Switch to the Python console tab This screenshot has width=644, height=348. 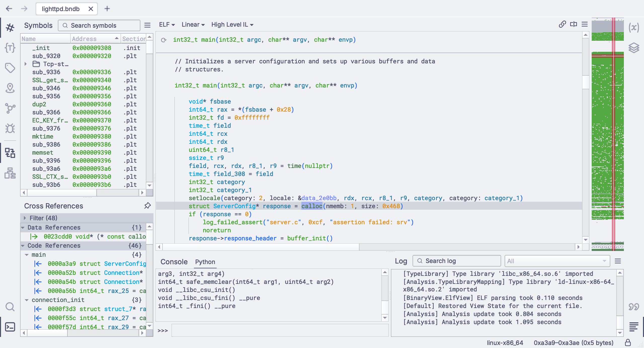[x=205, y=262]
